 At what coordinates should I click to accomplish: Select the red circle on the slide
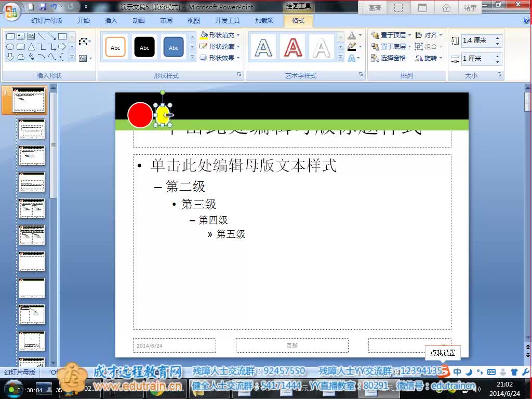(140, 115)
